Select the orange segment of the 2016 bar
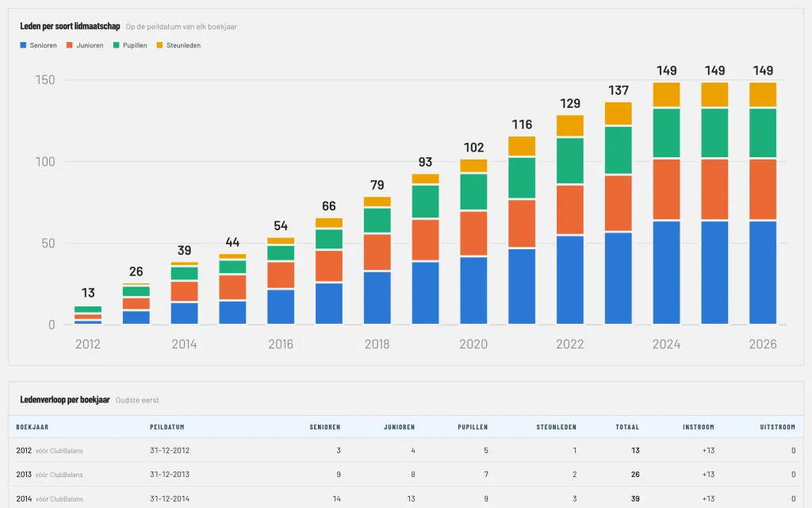Viewport: 812px width, 508px height. click(281, 275)
